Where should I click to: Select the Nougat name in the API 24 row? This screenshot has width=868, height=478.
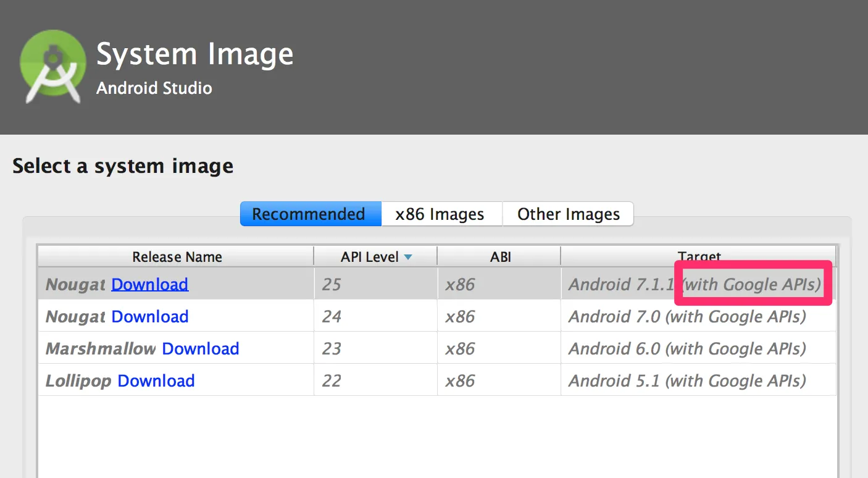coord(76,317)
